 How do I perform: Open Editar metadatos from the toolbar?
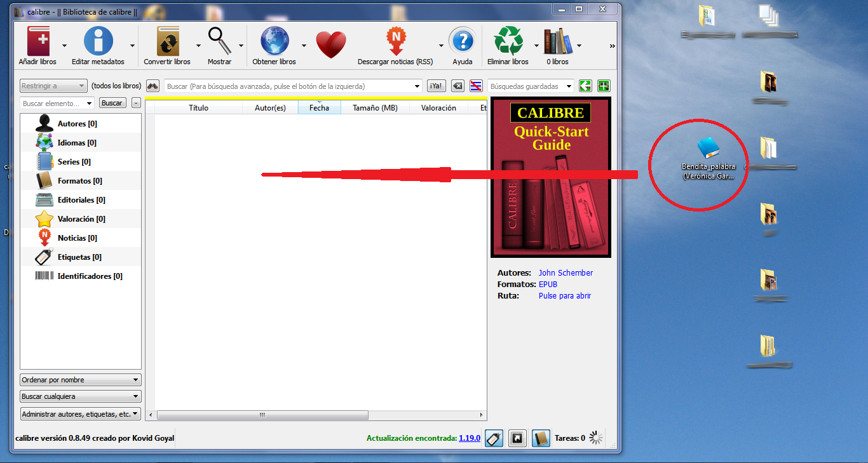click(98, 43)
